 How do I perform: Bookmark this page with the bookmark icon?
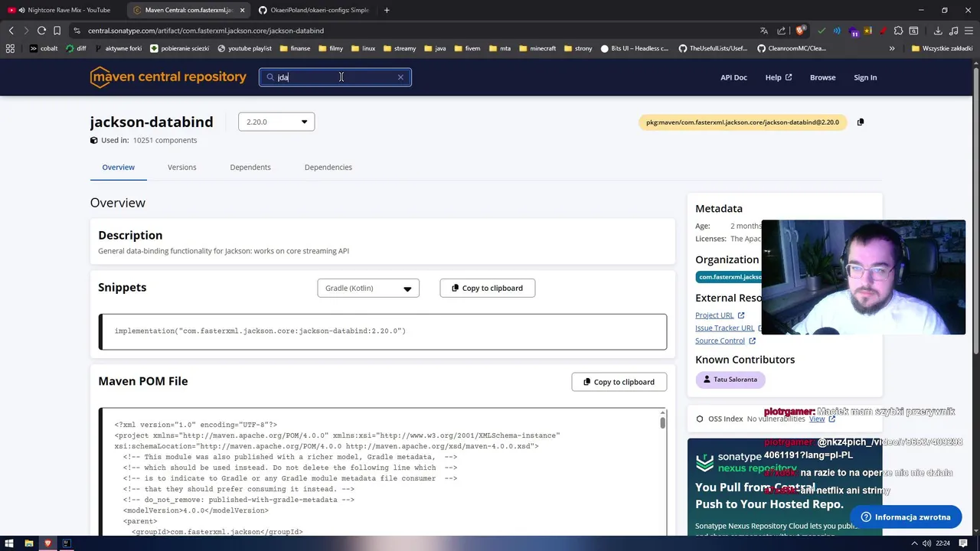pyautogui.click(x=57, y=31)
